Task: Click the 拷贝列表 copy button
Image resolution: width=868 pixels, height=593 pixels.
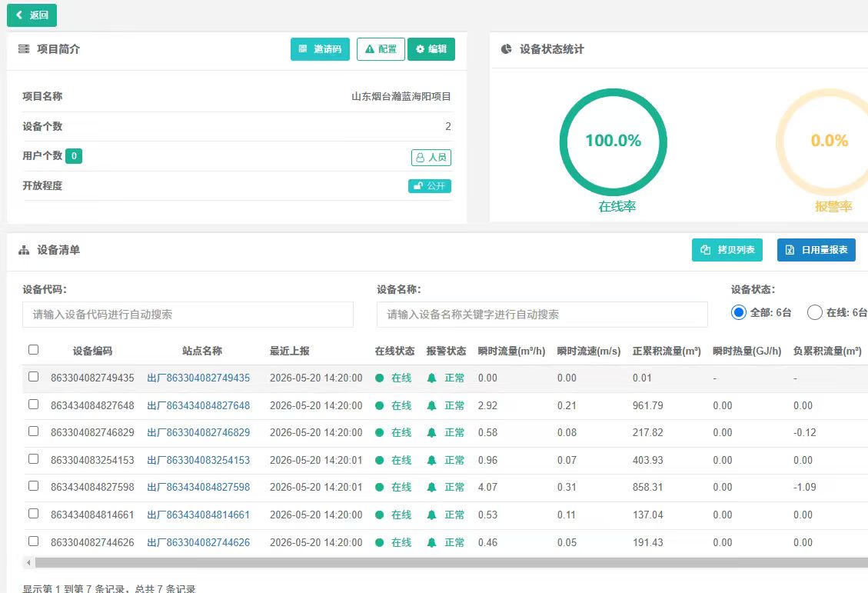Action: pos(727,250)
